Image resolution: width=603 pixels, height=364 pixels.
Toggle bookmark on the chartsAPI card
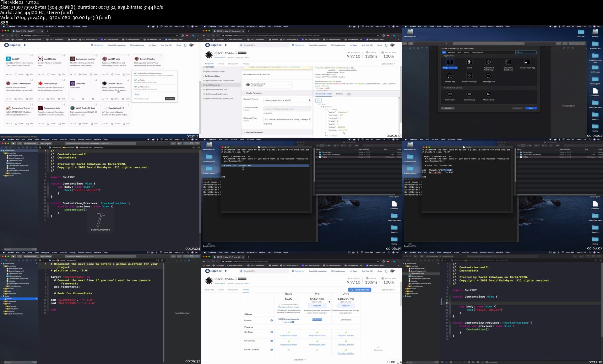click(x=95, y=80)
